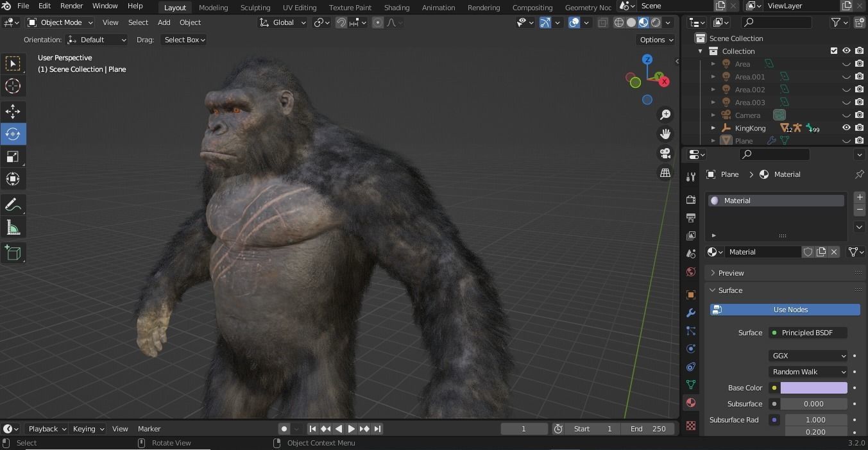Click the Use Nodes button

click(x=785, y=310)
